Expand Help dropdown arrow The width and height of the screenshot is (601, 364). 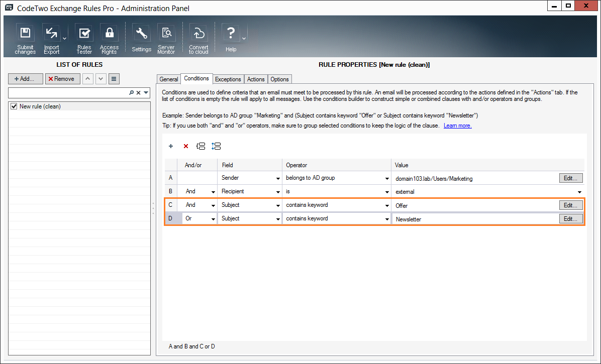coord(244,39)
